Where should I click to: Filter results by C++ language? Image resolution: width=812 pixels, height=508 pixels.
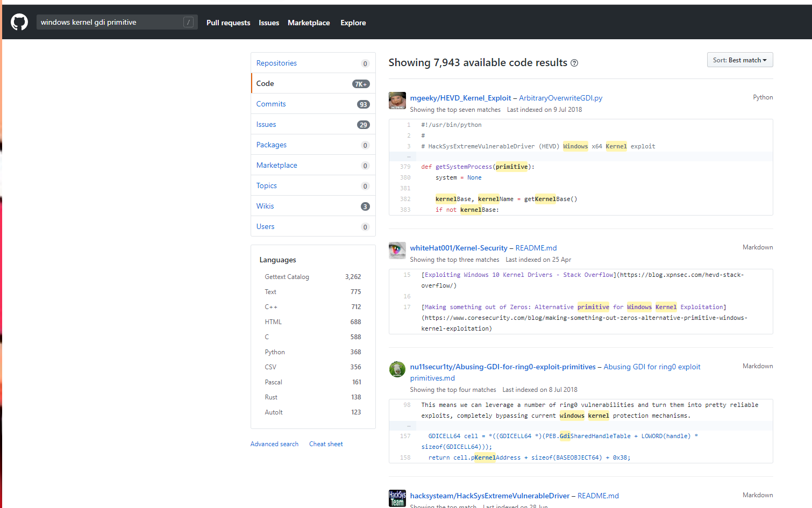click(271, 307)
